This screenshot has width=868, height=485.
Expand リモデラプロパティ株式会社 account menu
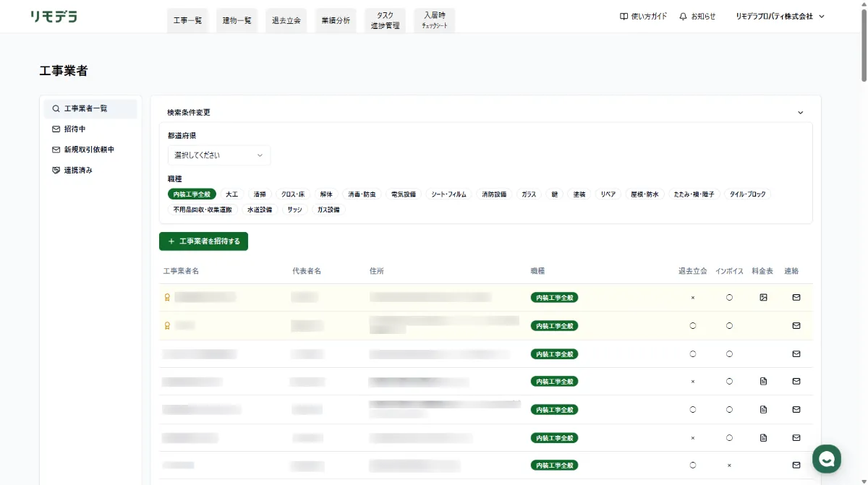pyautogui.click(x=780, y=16)
